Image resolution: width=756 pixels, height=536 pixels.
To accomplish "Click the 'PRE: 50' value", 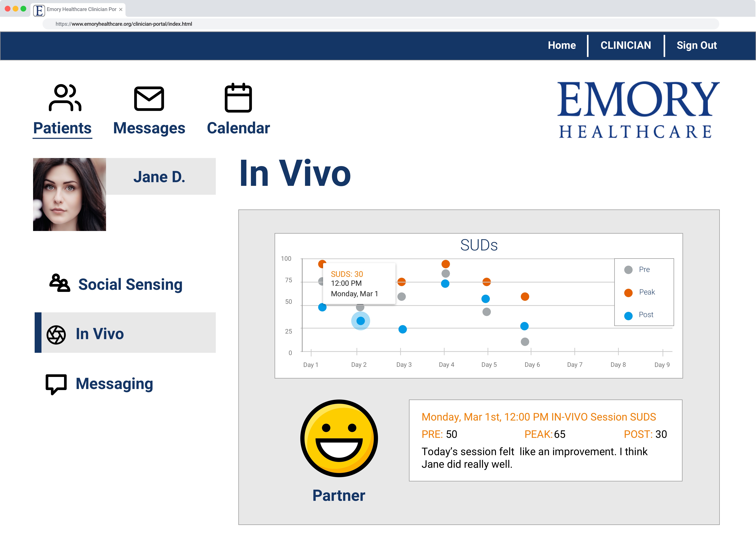I will pos(439,434).
